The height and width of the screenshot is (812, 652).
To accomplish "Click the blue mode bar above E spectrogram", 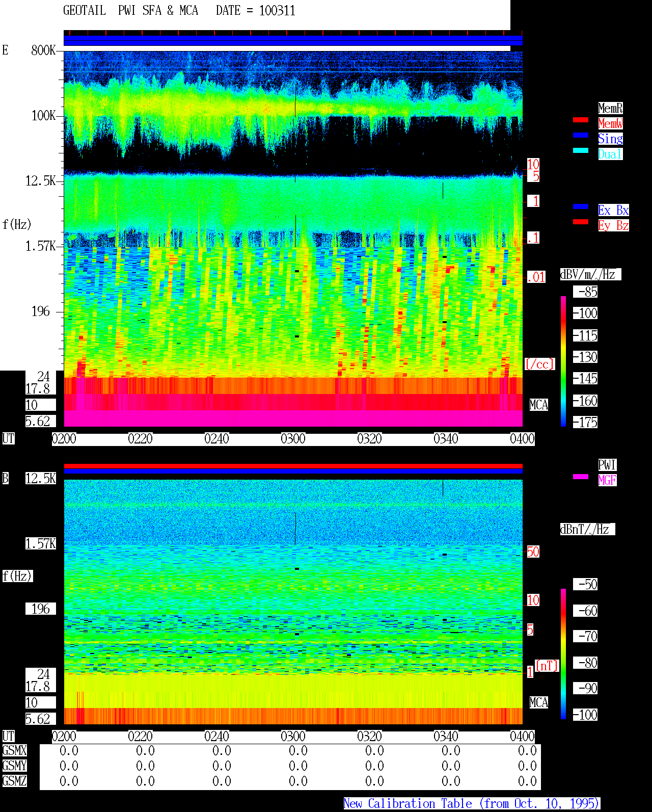I will click(x=293, y=41).
